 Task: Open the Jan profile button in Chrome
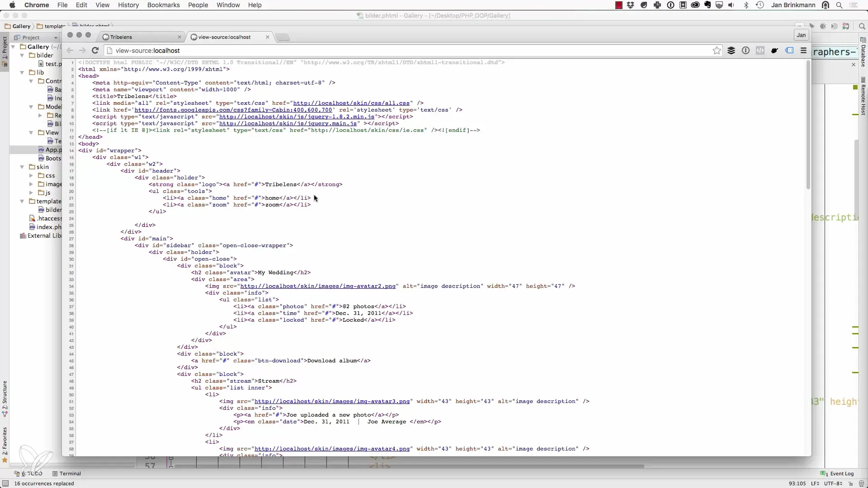pos(801,35)
